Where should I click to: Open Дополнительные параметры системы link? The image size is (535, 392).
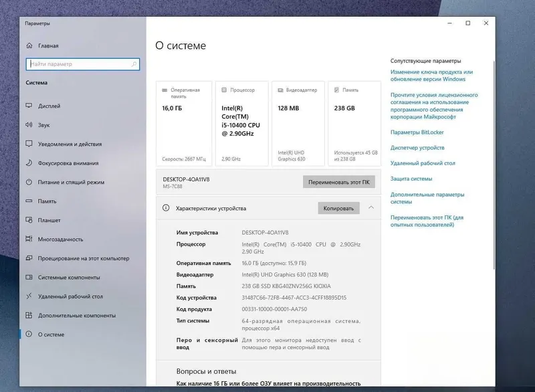[x=427, y=198]
